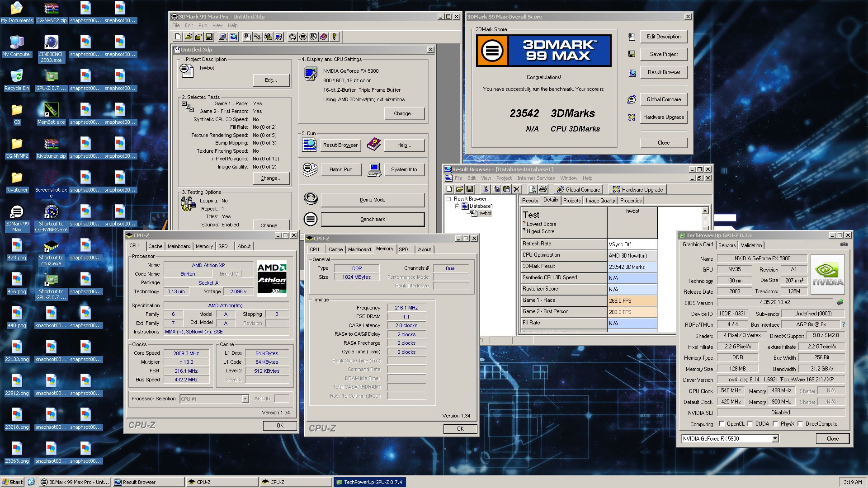The height and width of the screenshot is (488, 868).
Task: Click the Selected Tests checkmarks icon in 3DMark toolbar
Action: click(x=257, y=37)
